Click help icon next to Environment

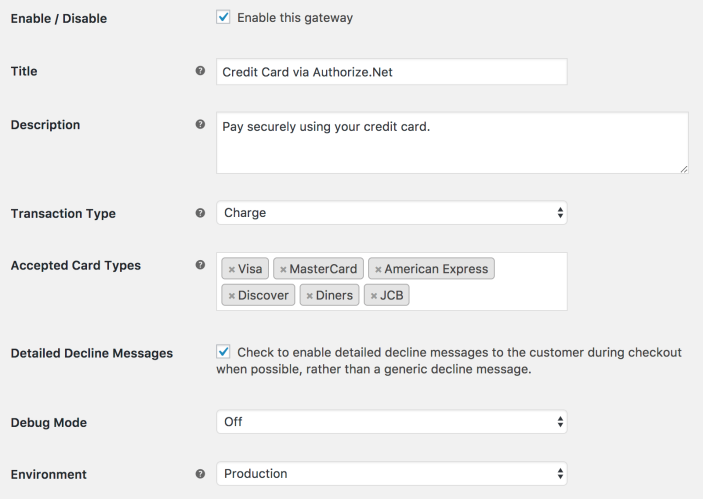(201, 474)
